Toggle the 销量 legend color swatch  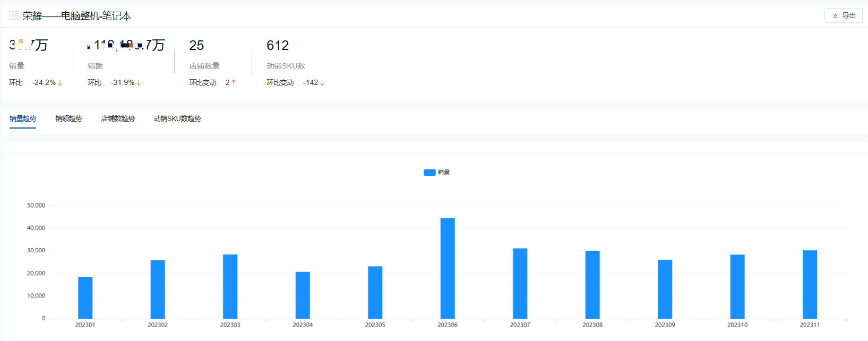[429, 172]
